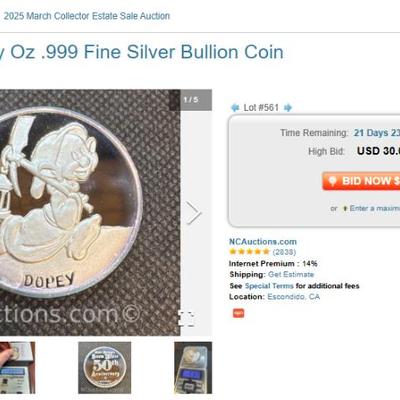Viewport: 400px width, 400px height.
Task: Open fullscreen view of coin image
Action: click(187, 318)
